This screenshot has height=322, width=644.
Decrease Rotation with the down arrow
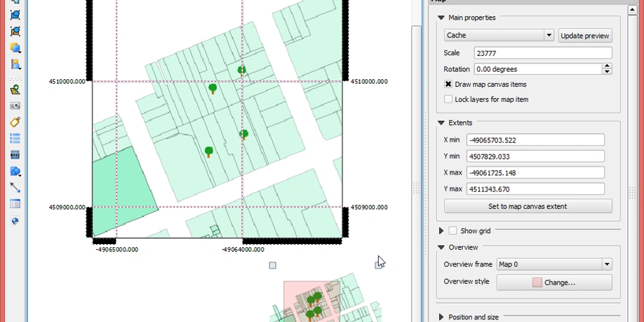[x=607, y=71]
